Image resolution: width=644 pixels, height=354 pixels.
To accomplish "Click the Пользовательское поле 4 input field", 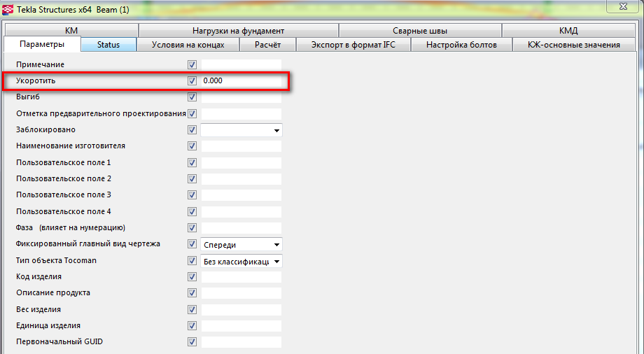I will coord(241,211).
